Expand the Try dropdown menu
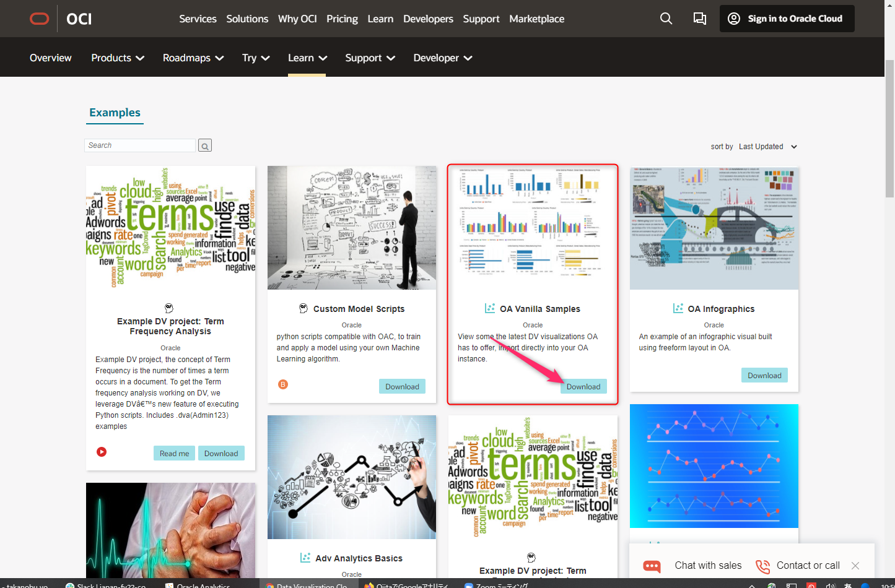895x588 pixels. [256, 58]
